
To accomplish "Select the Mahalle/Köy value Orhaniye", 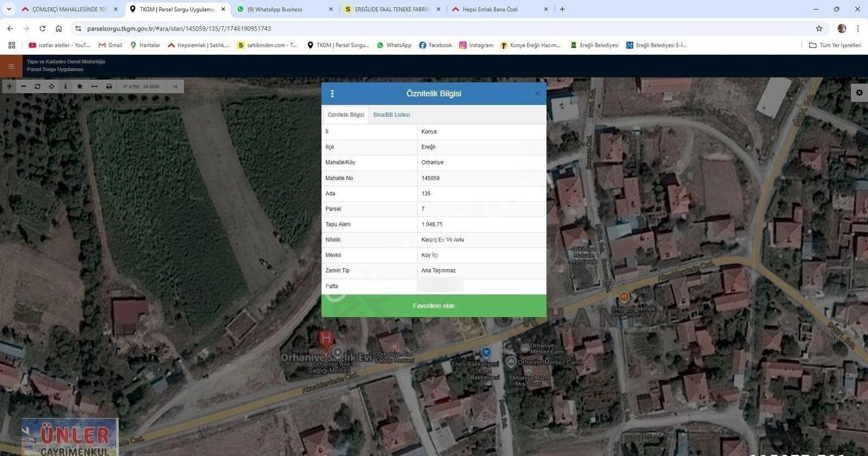I will (432, 162).
